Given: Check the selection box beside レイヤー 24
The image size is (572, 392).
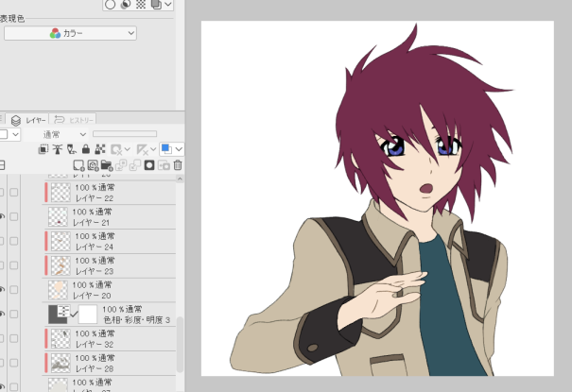Looking at the screenshot, I should click(14, 240).
